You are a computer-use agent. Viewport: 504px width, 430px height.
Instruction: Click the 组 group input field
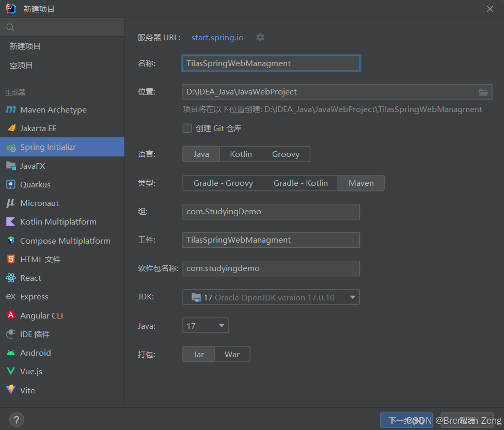pyautogui.click(x=271, y=212)
